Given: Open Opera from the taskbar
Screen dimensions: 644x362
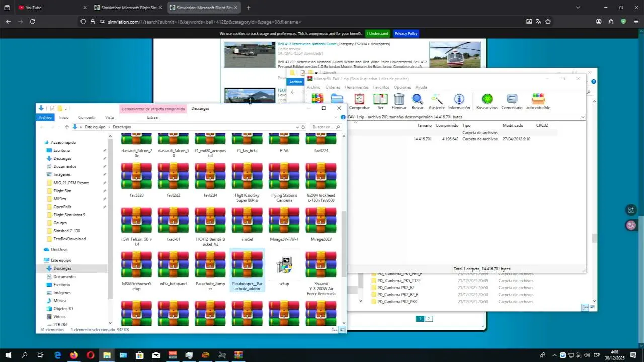Looking at the screenshot, I should (x=91, y=355).
